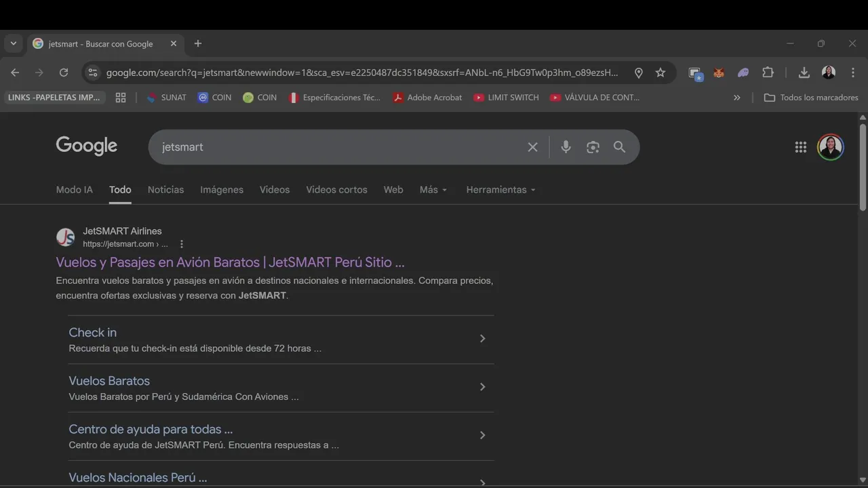Open the green COIN bookmark
The image size is (868, 488).
point(260,98)
